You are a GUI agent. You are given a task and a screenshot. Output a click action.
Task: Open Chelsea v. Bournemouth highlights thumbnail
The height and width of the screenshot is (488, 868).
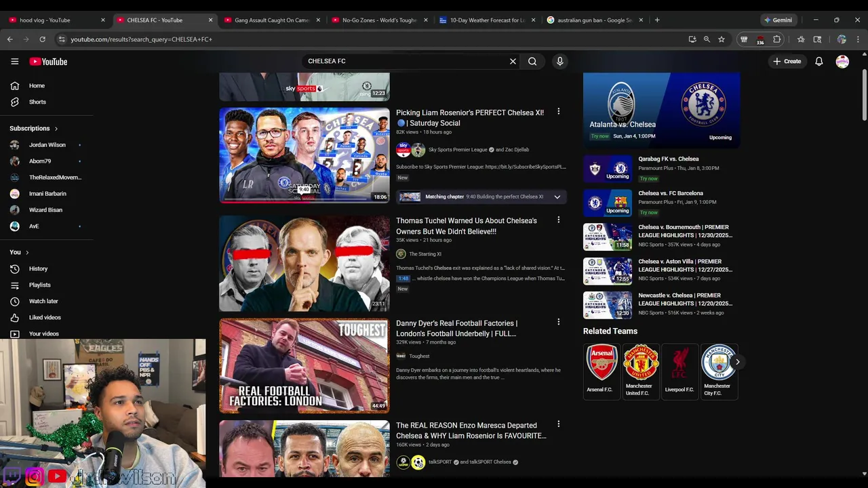pyautogui.click(x=608, y=237)
